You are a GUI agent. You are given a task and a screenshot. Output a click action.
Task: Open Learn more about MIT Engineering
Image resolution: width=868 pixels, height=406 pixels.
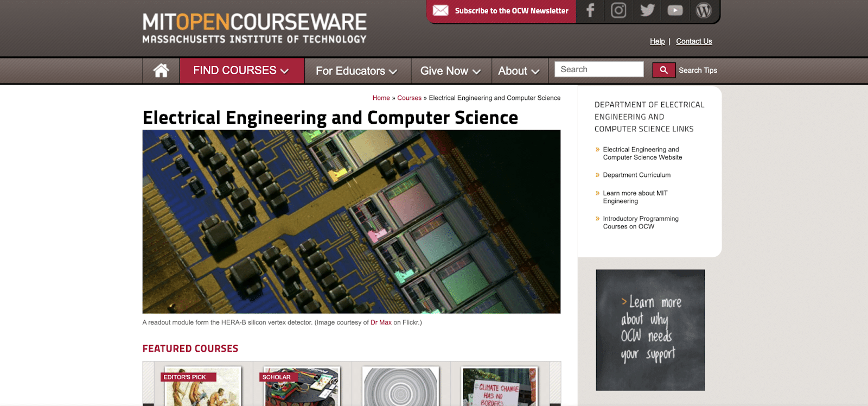[x=635, y=197]
